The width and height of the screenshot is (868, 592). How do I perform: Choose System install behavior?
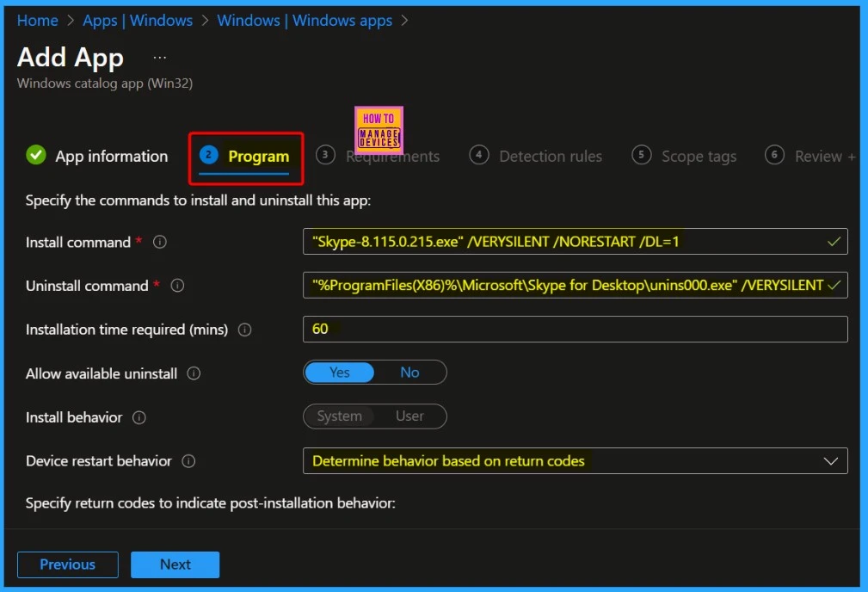[339, 416]
